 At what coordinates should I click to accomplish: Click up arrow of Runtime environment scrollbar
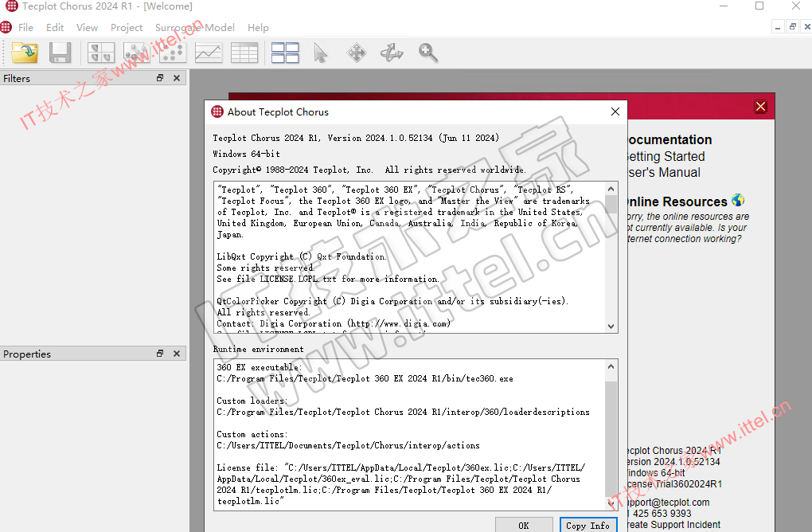pos(611,366)
